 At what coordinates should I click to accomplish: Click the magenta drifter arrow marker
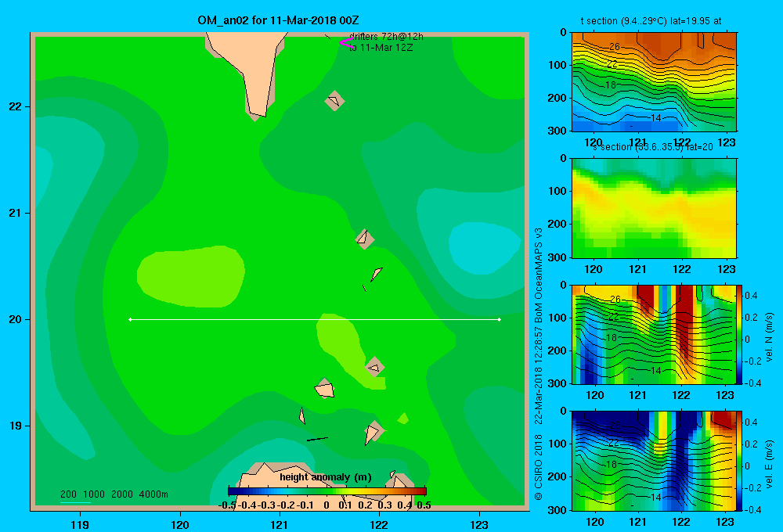346,43
